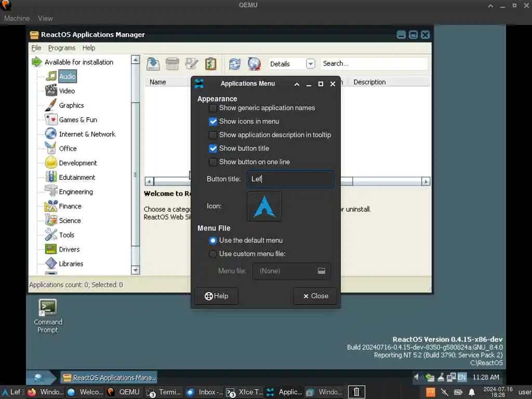Click the Name column header

pyautogui.click(x=158, y=82)
